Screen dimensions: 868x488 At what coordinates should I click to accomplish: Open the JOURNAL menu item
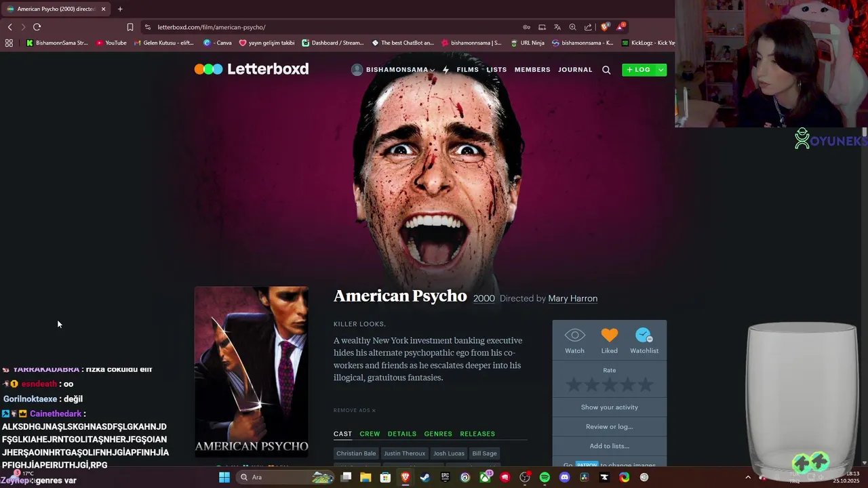pyautogui.click(x=575, y=70)
